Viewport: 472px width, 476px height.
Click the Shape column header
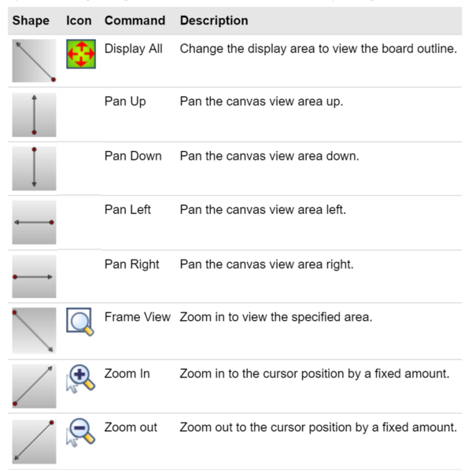click(x=31, y=20)
